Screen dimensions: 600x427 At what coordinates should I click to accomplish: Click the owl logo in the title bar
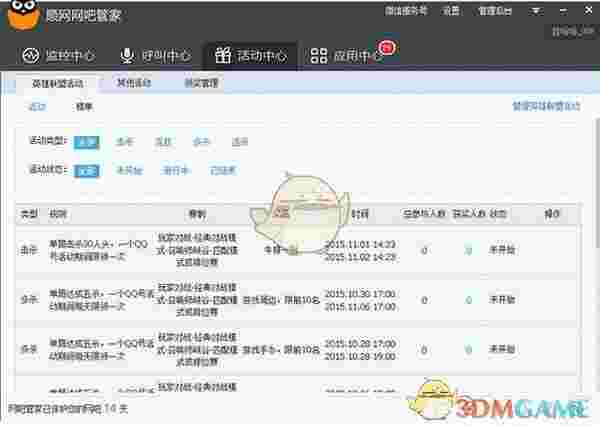point(24,15)
